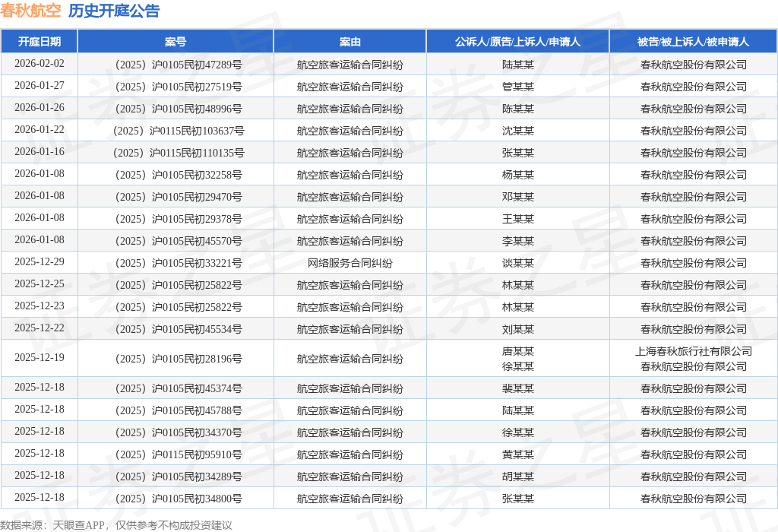Click plaintiff 谈某某
Viewport: 778px width, 532px height.
[518, 263]
